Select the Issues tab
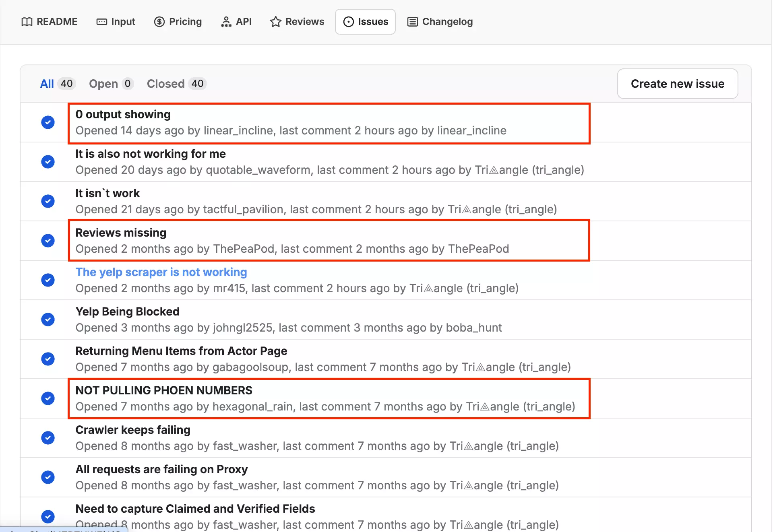Image resolution: width=773 pixels, height=532 pixels. tap(365, 22)
